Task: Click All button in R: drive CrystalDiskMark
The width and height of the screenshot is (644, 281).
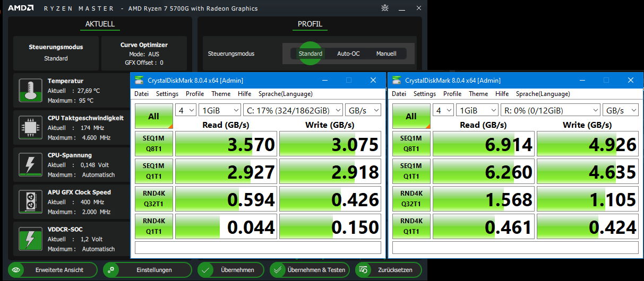Action: [411, 116]
